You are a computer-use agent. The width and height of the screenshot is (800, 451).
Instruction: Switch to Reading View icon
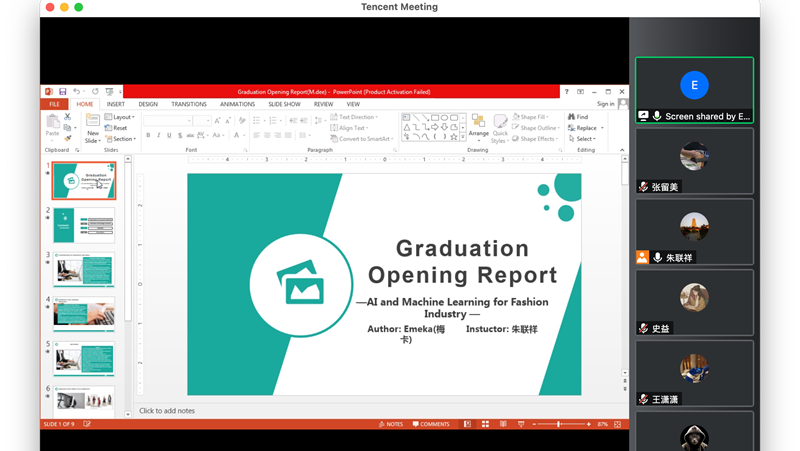point(503,424)
